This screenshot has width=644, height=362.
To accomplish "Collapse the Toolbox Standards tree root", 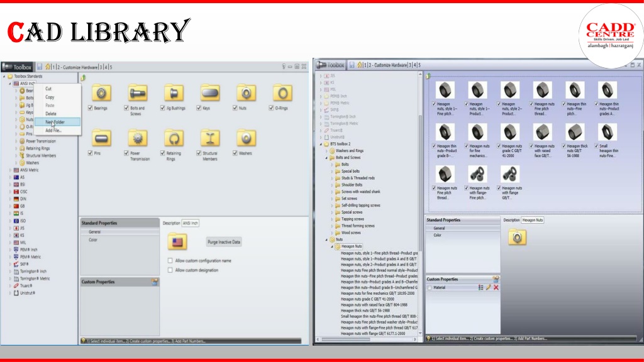I will pos(4,76).
